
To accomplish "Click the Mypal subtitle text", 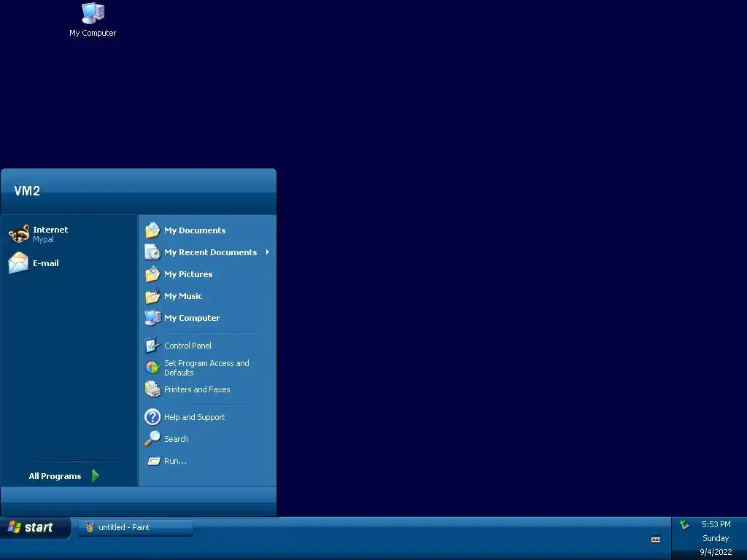I will pos(43,239).
